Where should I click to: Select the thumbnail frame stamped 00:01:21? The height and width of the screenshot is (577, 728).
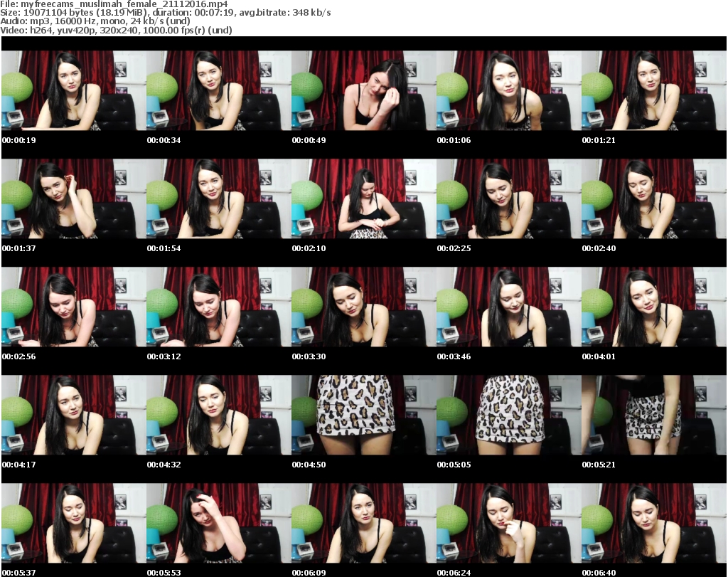[654, 90]
